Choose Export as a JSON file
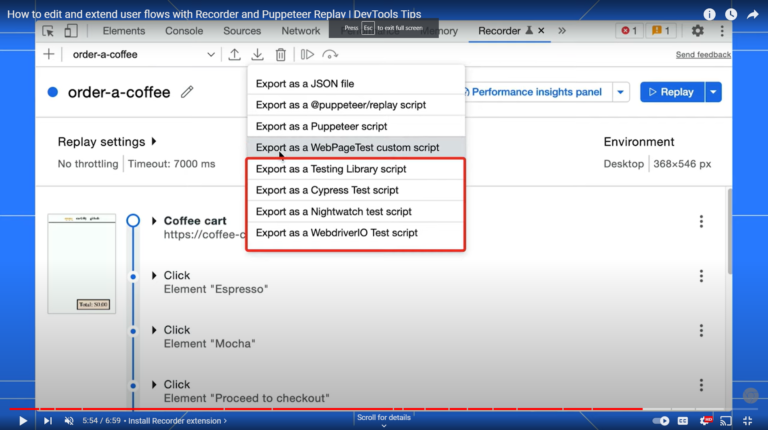Viewport: 768px width, 430px height. click(x=356, y=84)
